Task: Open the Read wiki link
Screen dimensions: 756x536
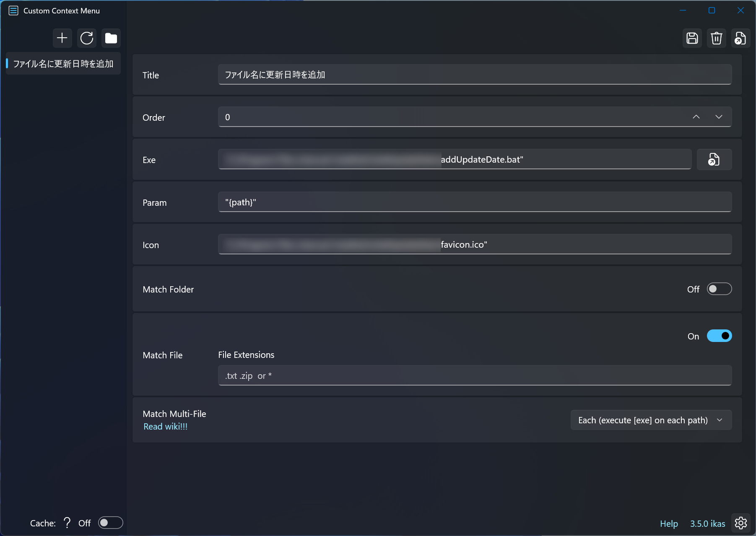Action: point(165,426)
